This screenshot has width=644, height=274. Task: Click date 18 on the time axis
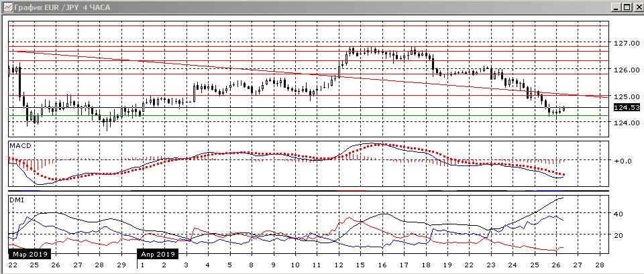tap(425, 265)
